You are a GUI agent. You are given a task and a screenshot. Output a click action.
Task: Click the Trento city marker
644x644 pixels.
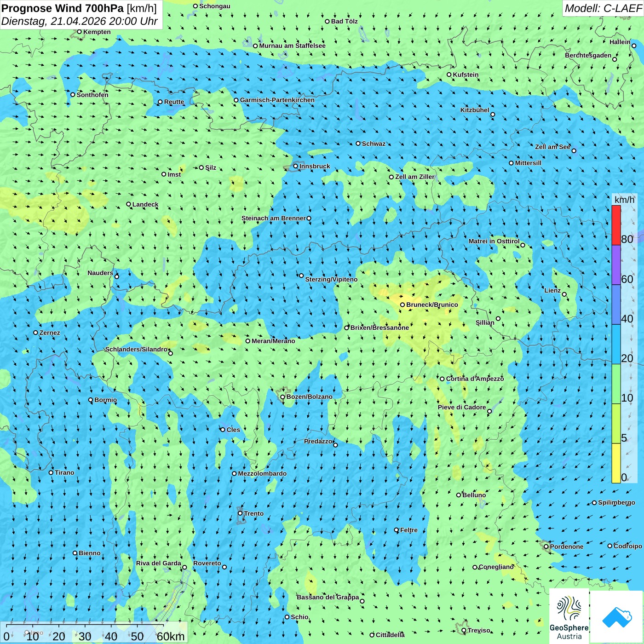coord(240,513)
